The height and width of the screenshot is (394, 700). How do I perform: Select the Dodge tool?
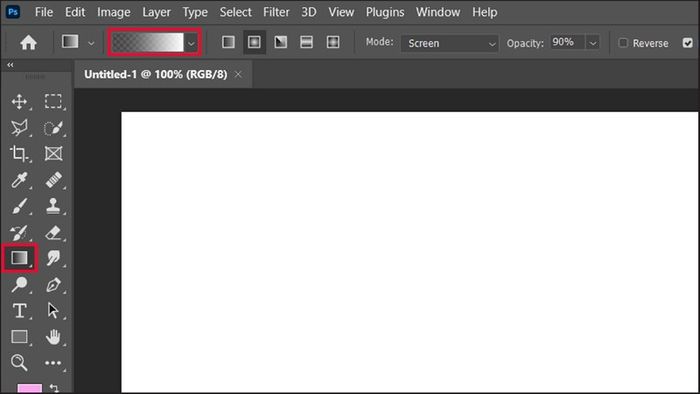coord(19,284)
